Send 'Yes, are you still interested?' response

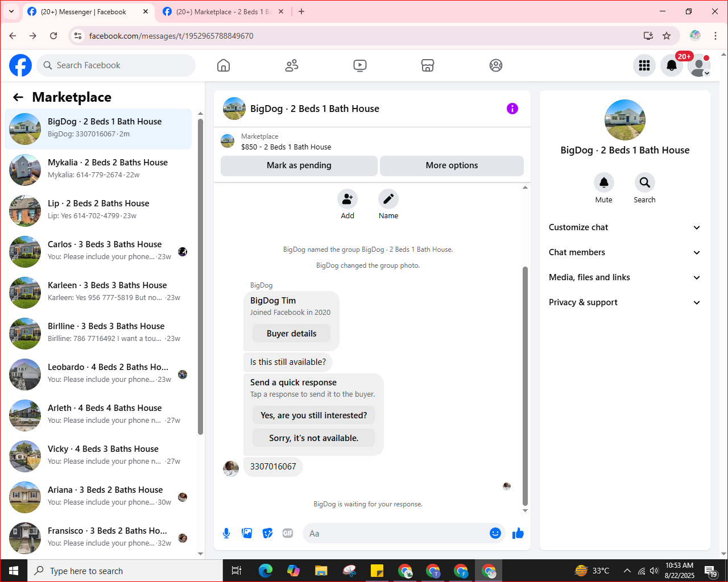click(314, 415)
